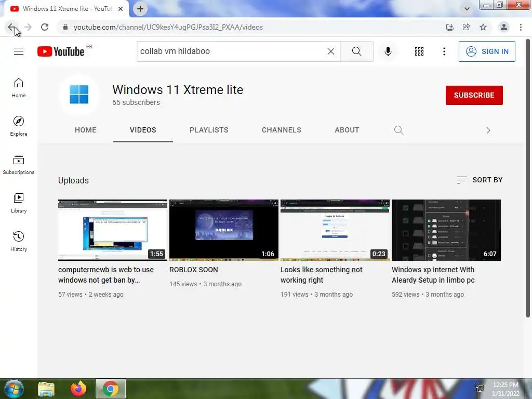The image size is (532, 399).
Task: Click the share page icon
Action: click(x=467, y=27)
